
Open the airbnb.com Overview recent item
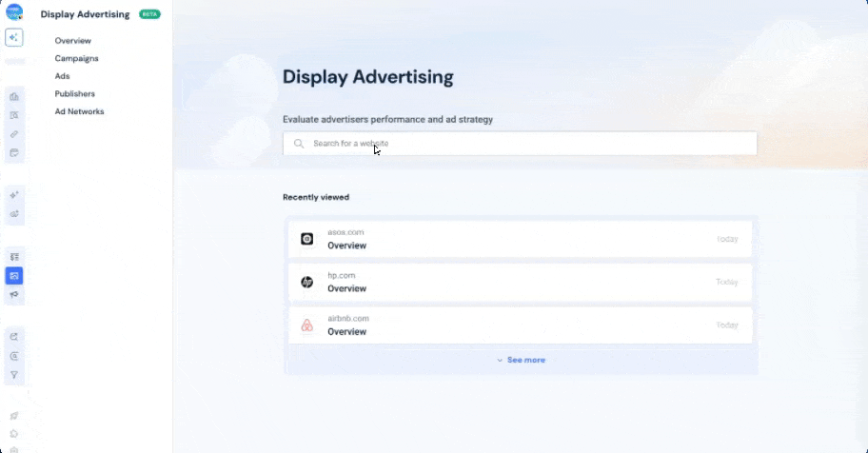click(x=520, y=325)
